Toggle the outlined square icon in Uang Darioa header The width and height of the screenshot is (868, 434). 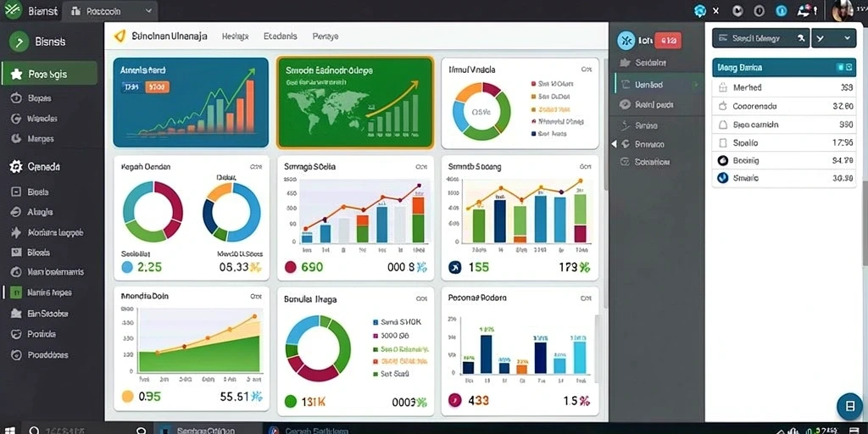point(849,67)
